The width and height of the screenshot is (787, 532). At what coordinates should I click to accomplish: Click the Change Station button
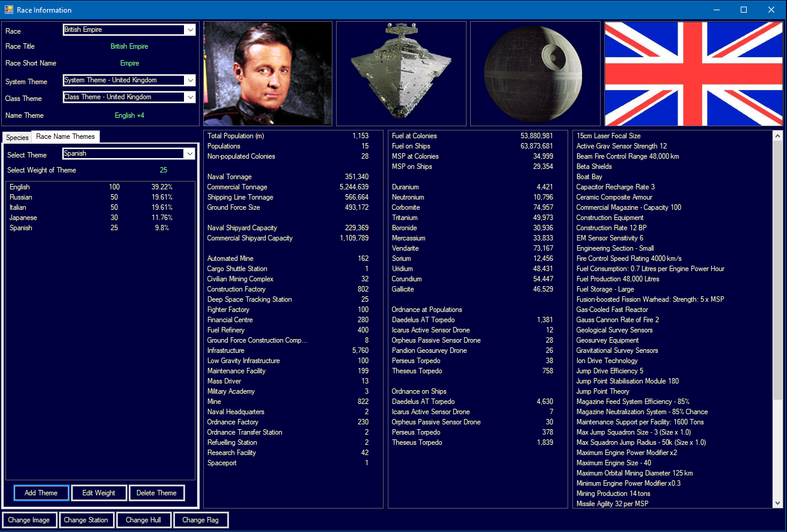pos(86,520)
